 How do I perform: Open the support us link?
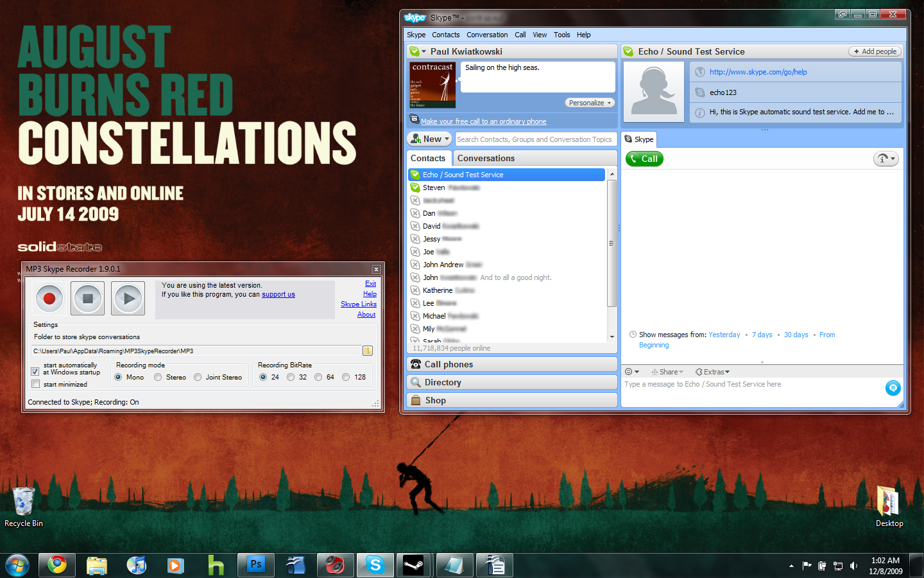tap(278, 294)
